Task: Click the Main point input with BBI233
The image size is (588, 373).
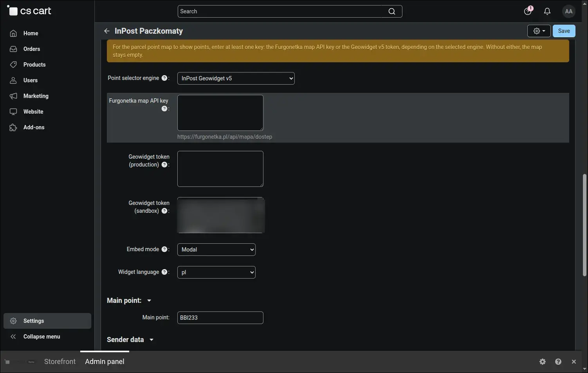Action: tap(220, 318)
